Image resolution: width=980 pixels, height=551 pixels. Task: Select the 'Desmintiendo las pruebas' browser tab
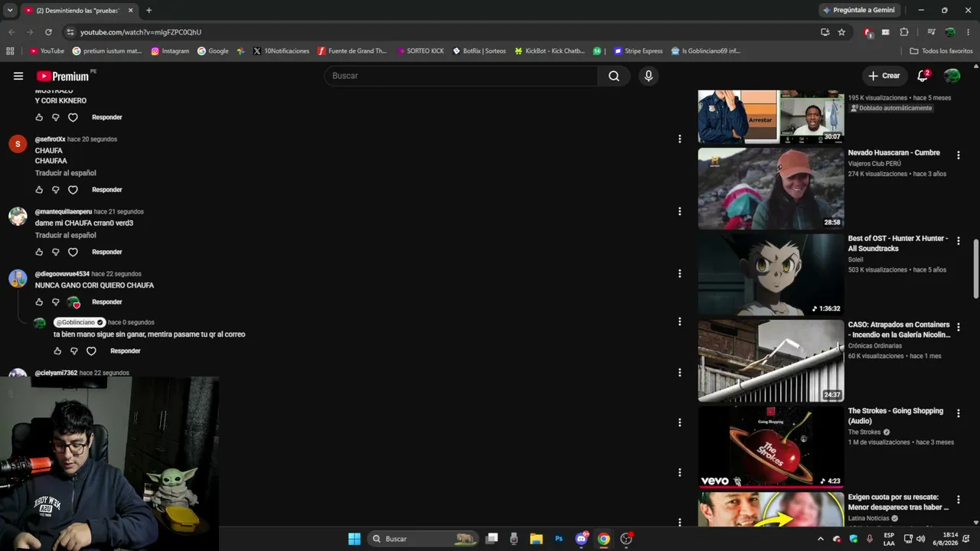coord(79,11)
